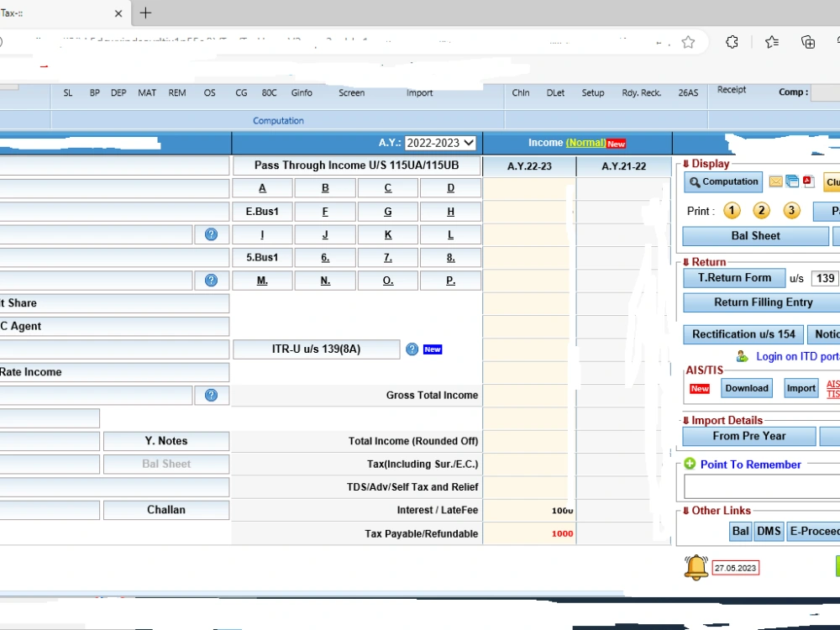
Task: Click the help icon next to ITR-U u/s 139(8A)
Action: pyautogui.click(x=412, y=349)
